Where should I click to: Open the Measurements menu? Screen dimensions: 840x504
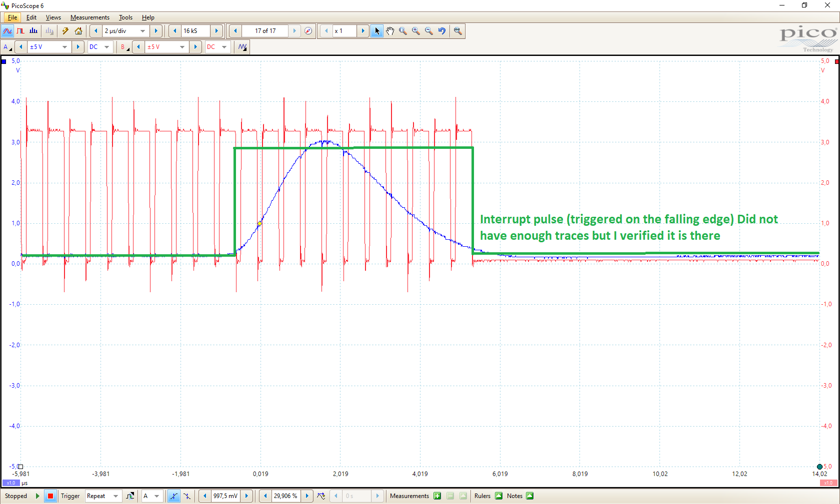click(90, 17)
